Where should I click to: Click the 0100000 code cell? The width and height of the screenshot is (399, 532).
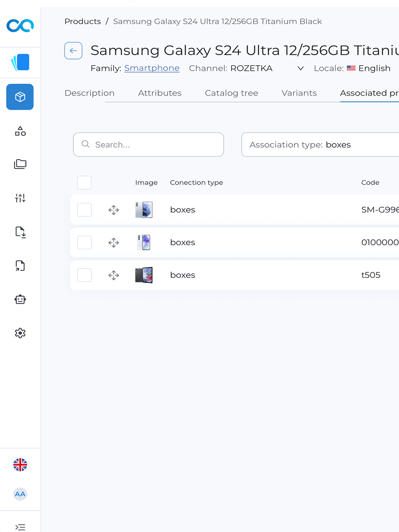click(380, 242)
